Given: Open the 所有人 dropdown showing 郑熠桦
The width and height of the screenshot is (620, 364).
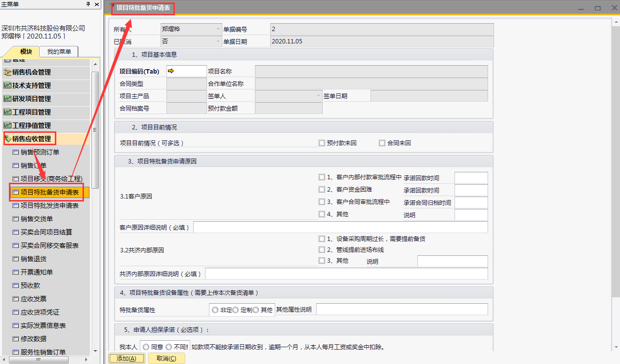Looking at the screenshot, I should point(218,29).
